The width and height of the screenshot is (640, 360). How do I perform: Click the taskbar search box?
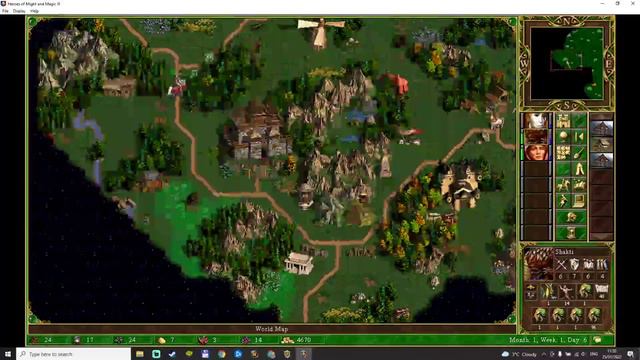[x=73, y=354]
